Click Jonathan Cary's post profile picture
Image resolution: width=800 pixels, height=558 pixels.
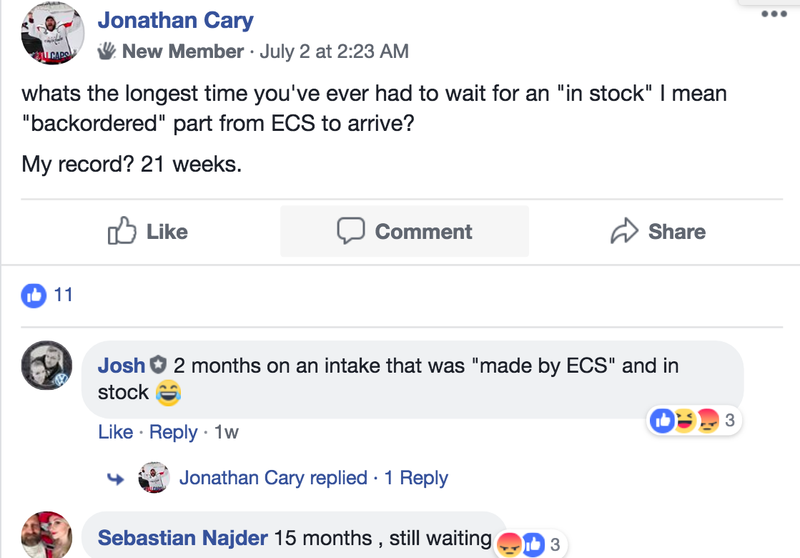coord(53,33)
